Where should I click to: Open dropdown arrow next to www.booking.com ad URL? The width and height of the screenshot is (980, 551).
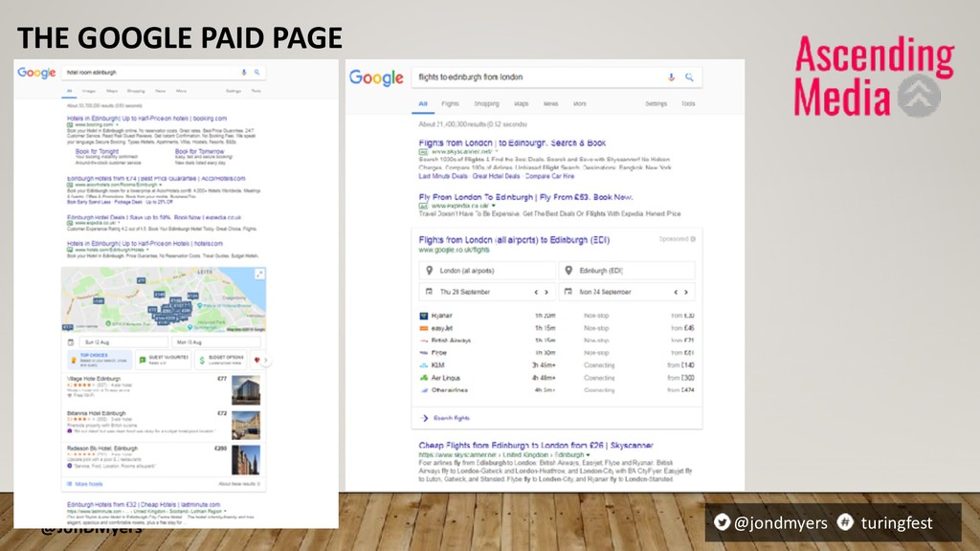click(117, 125)
